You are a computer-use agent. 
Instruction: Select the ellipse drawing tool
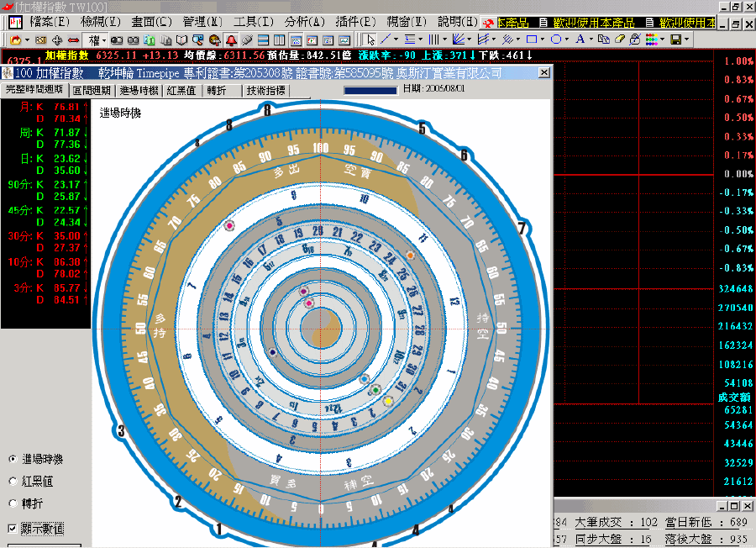pyautogui.click(x=555, y=40)
